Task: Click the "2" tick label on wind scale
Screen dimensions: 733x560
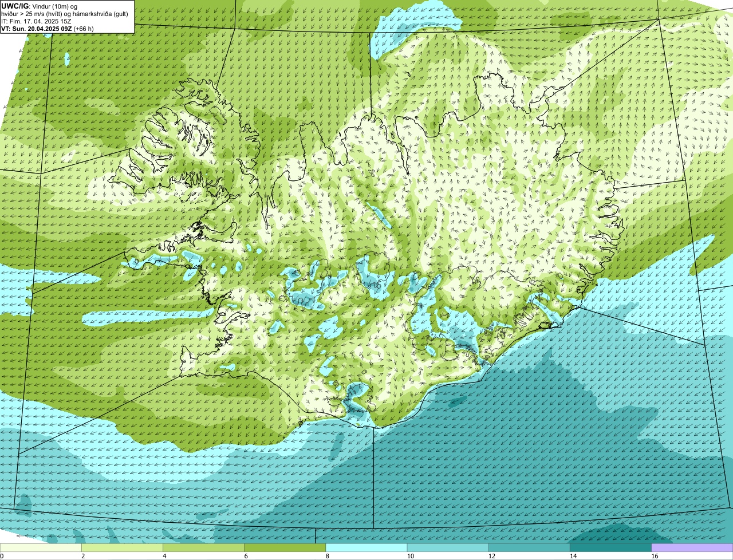Action: point(83,556)
